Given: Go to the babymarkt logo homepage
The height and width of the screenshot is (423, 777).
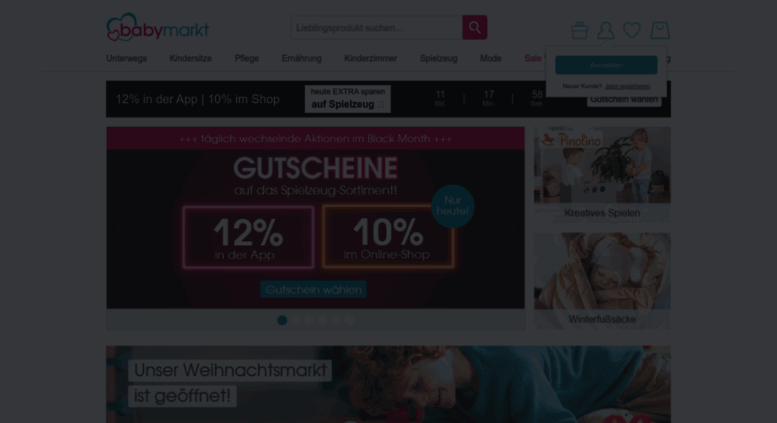Looking at the screenshot, I should coord(158,27).
